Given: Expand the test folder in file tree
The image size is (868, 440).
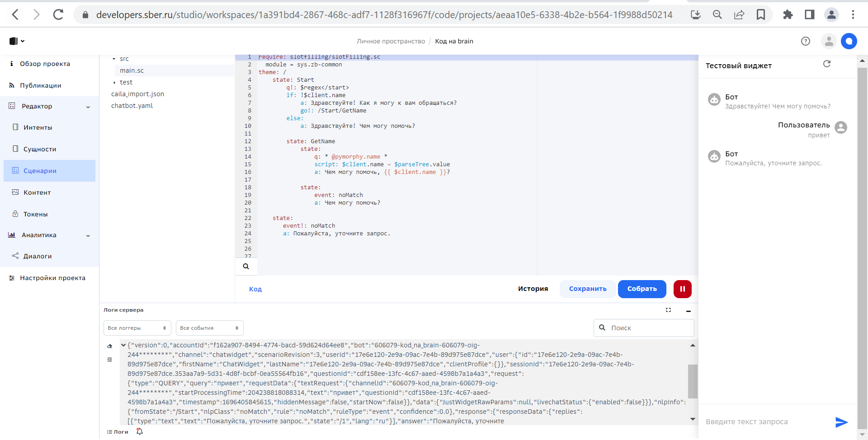Looking at the screenshot, I should pyautogui.click(x=114, y=82).
